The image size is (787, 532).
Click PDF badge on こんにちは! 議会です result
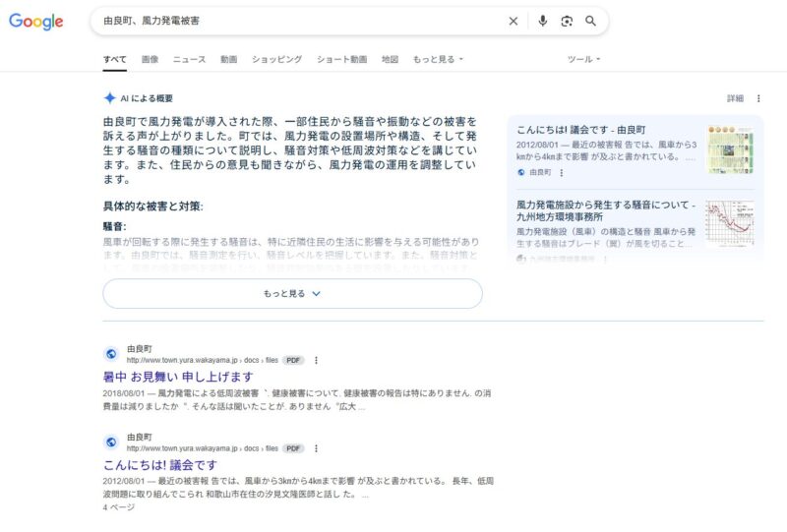[293, 448]
